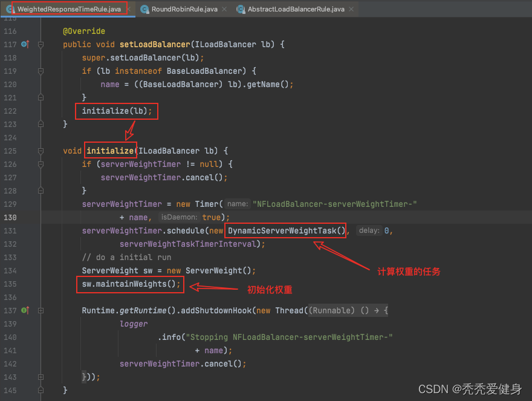Expand folded lambda at line 137
The height and width of the screenshot is (401, 532).
[41, 310]
